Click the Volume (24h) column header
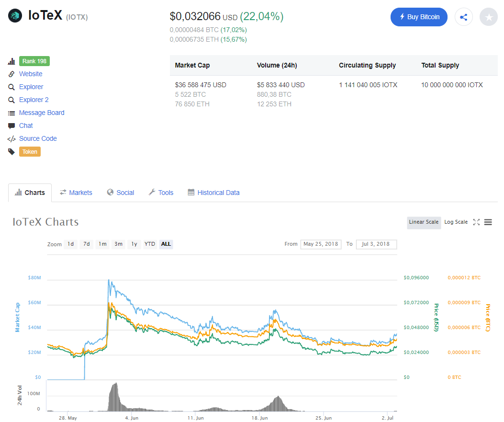This screenshot has height=422, width=504. [277, 65]
